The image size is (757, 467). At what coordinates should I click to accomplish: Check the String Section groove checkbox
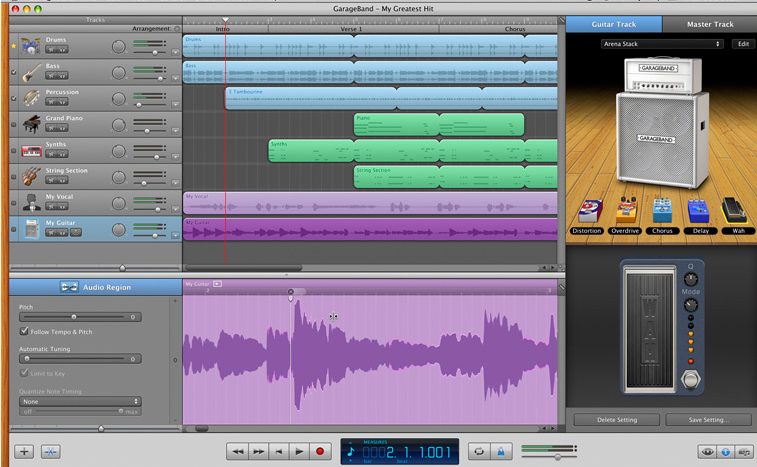14,177
